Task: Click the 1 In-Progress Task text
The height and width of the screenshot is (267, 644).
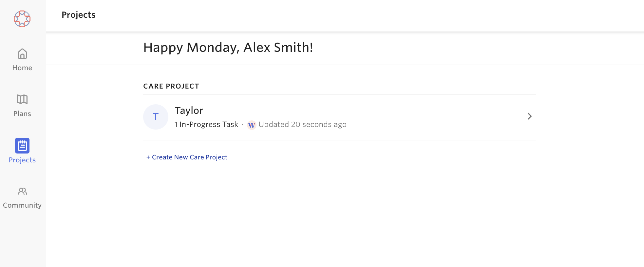Action: 206,124
